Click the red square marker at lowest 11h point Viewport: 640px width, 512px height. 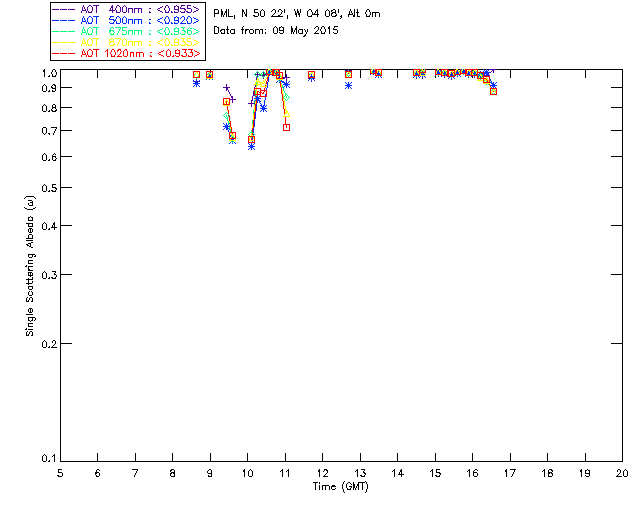click(287, 127)
